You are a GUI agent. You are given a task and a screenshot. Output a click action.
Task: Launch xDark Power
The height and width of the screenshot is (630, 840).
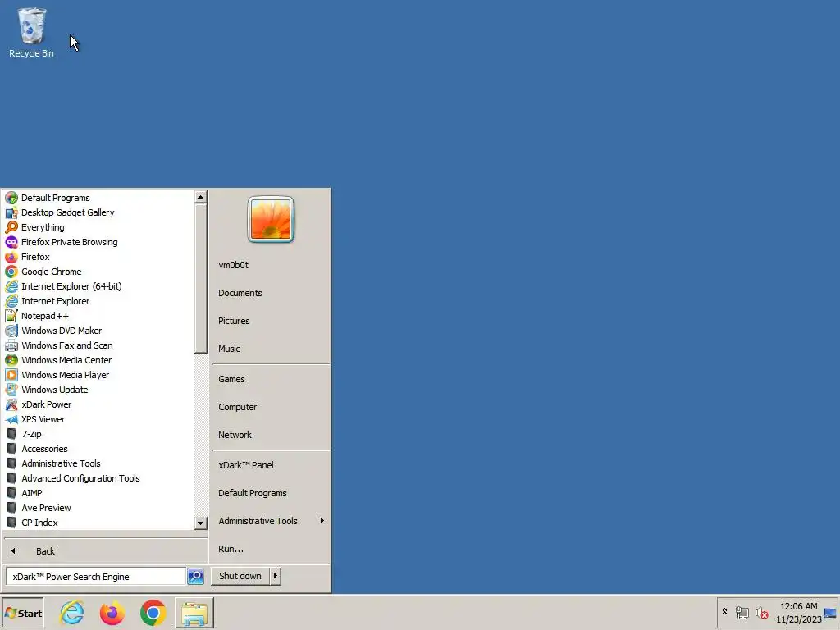[46, 404]
